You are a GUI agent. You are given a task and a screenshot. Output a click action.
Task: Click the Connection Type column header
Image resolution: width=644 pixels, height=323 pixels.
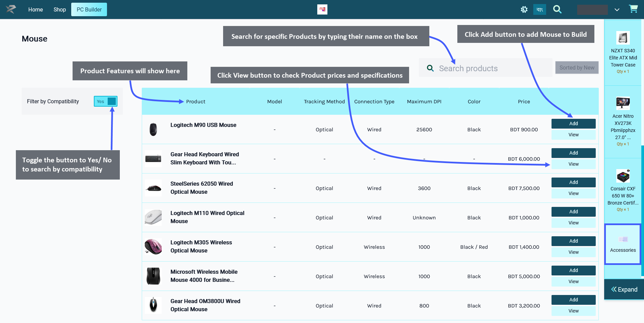click(x=374, y=102)
